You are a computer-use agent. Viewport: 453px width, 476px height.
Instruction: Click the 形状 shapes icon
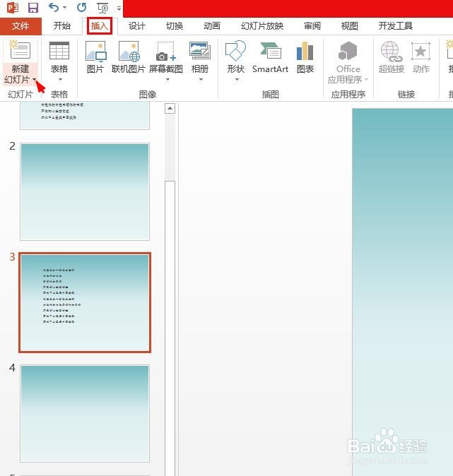click(236, 50)
